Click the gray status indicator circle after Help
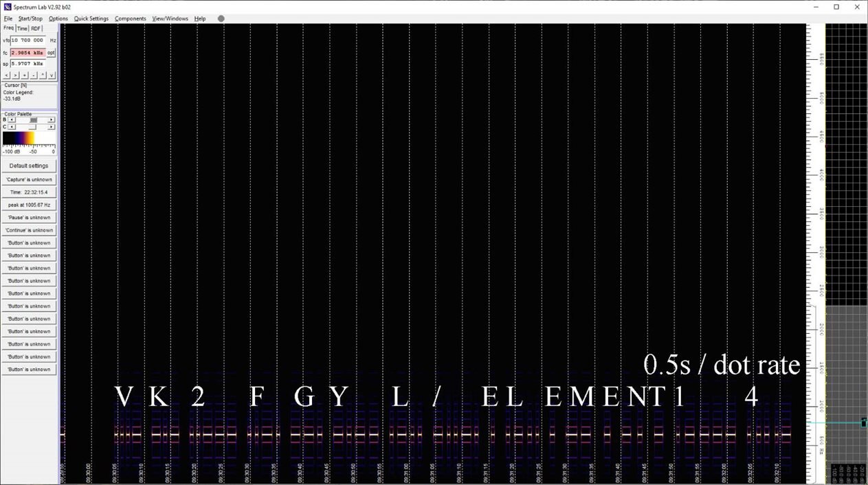 point(221,19)
